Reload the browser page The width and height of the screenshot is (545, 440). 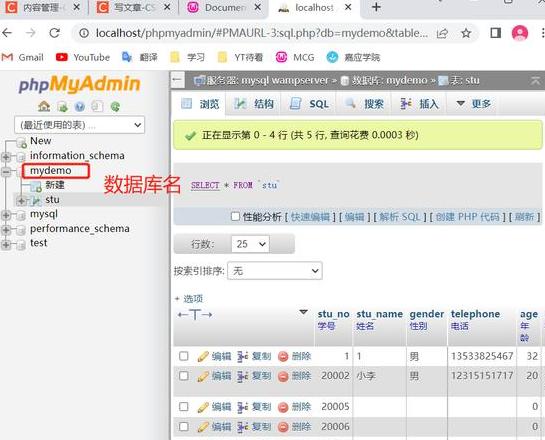coord(55,33)
